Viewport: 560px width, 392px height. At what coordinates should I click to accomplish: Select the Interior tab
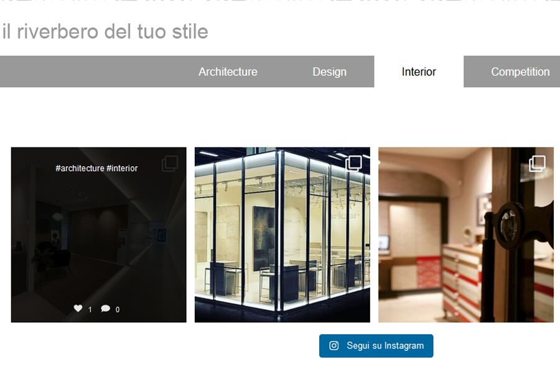click(x=419, y=72)
